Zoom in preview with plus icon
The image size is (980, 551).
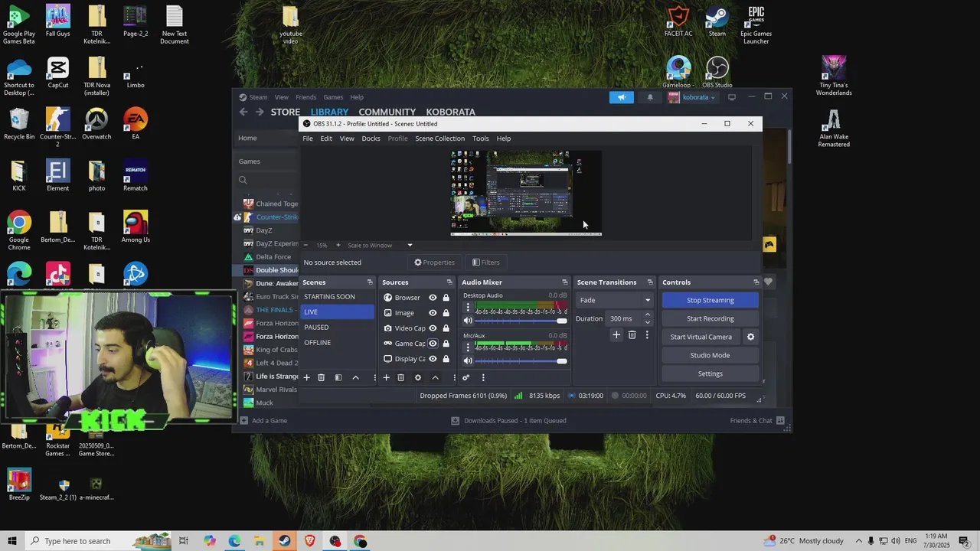click(x=338, y=245)
